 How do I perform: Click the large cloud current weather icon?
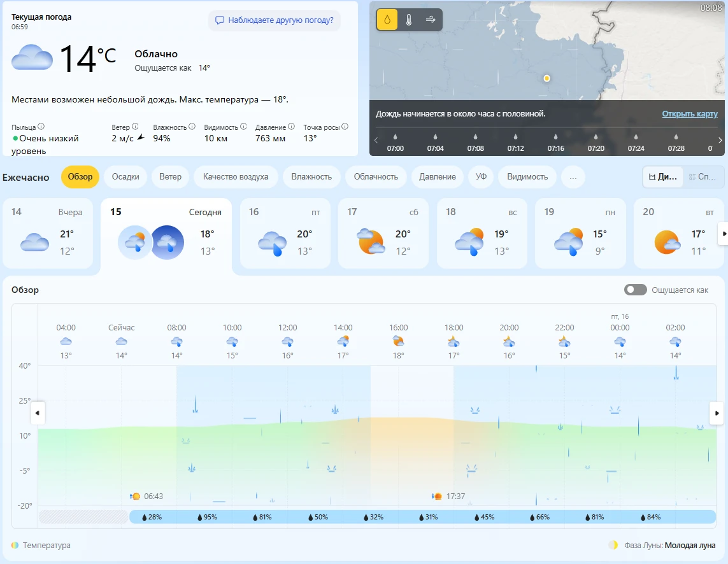(x=32, y=57)
